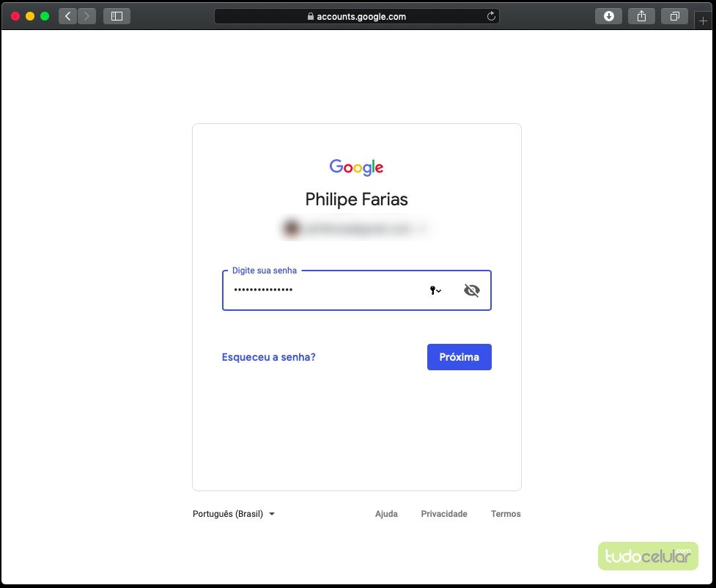The height and width of the screenshot is (588, 716).
Task: Open a new tab with plus button
Action: coord(704,21)
